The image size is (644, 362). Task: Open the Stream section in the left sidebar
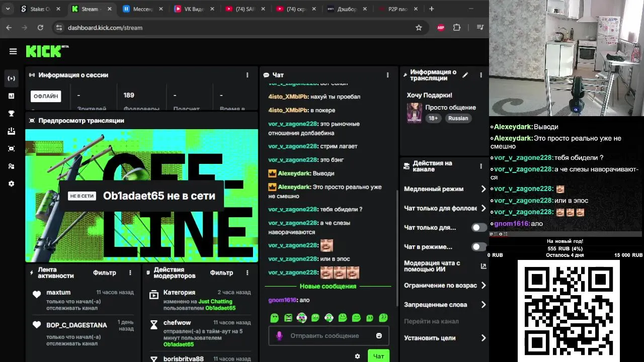click(x=12, y=78)
